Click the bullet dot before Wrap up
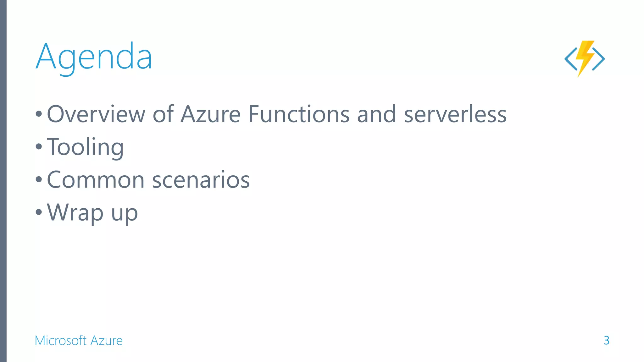 pos(39,212)
